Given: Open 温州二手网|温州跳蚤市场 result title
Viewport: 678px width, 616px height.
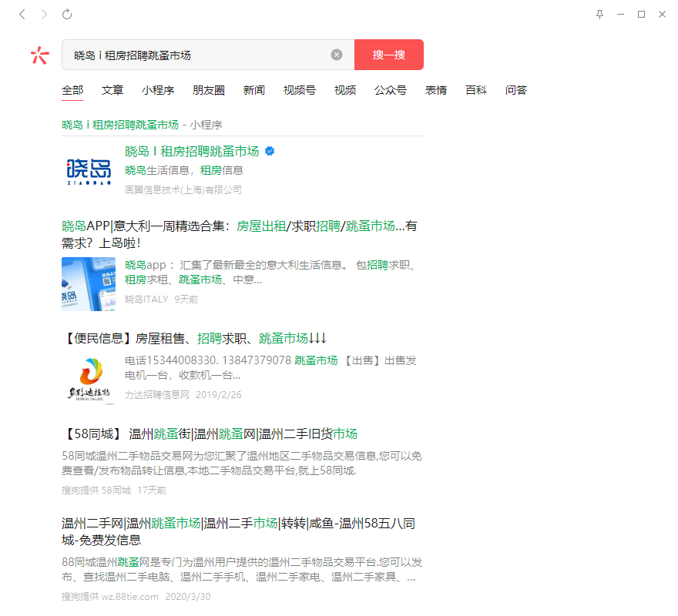Looking at the screenshot, I should click(x=238, y=532).
